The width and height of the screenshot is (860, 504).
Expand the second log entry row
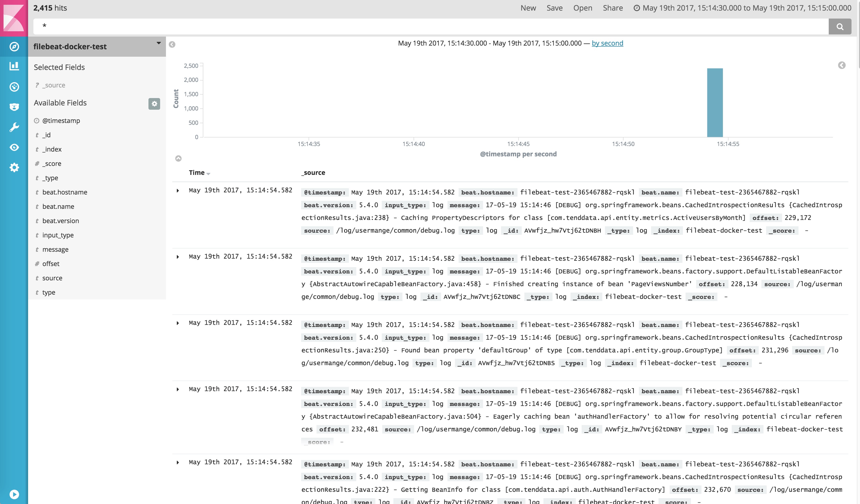pos(178,257)
